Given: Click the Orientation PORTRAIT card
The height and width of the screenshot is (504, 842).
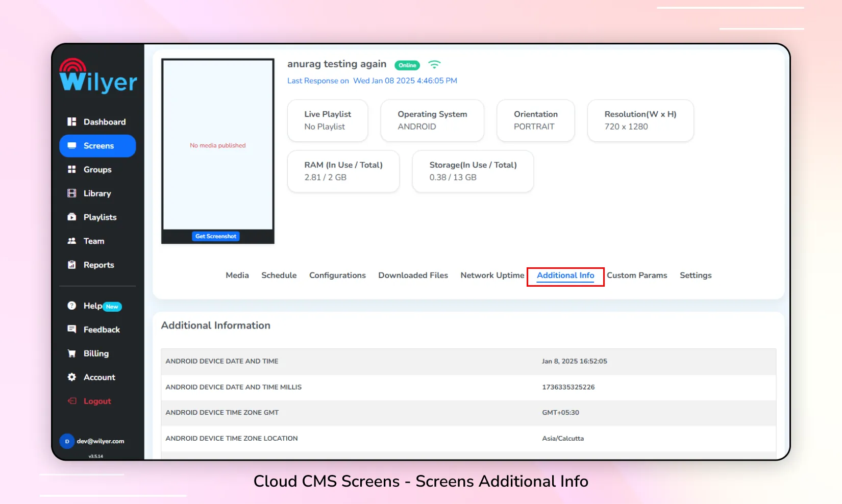Looking at the screenshot, I should click(x=536, y=120).
